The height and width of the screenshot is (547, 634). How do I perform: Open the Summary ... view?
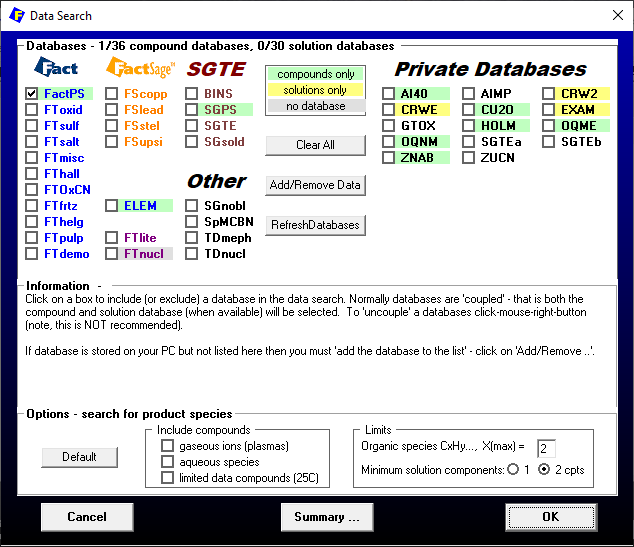327,517
